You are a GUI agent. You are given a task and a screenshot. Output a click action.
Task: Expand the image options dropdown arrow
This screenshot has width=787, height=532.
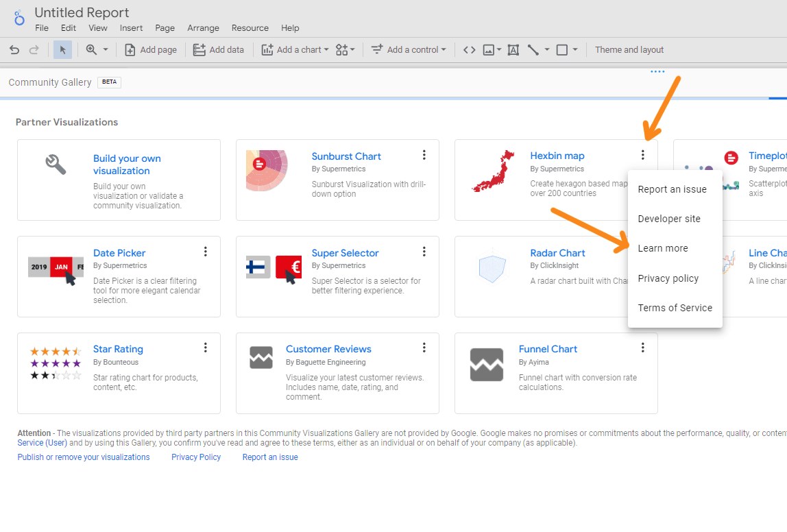coord(499,49)
